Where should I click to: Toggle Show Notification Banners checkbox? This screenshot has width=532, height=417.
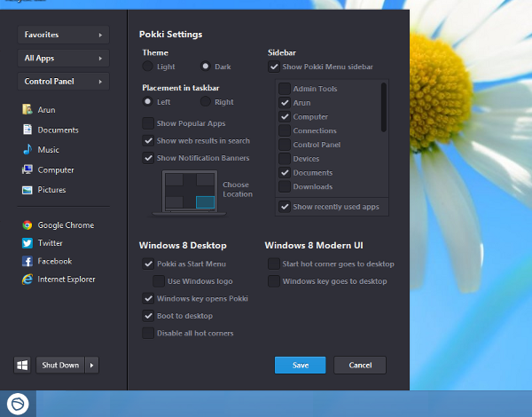click(148, 158)
